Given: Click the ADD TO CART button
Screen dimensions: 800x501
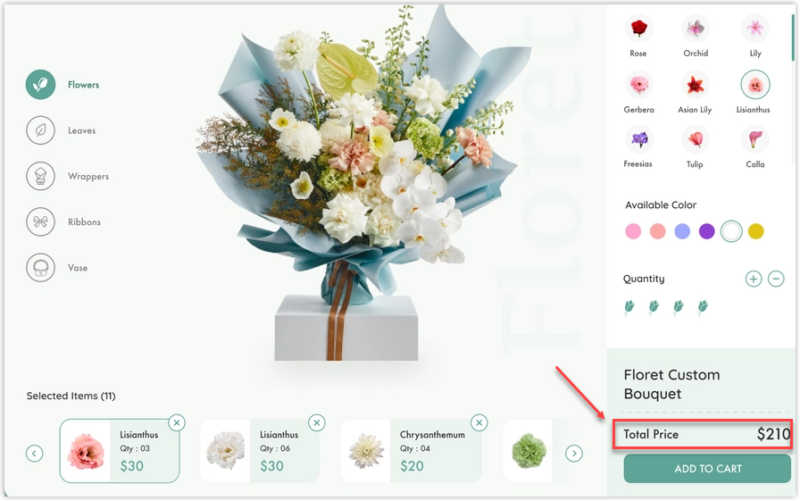Looking at the screenshot, I should click(x=707, y=468).
